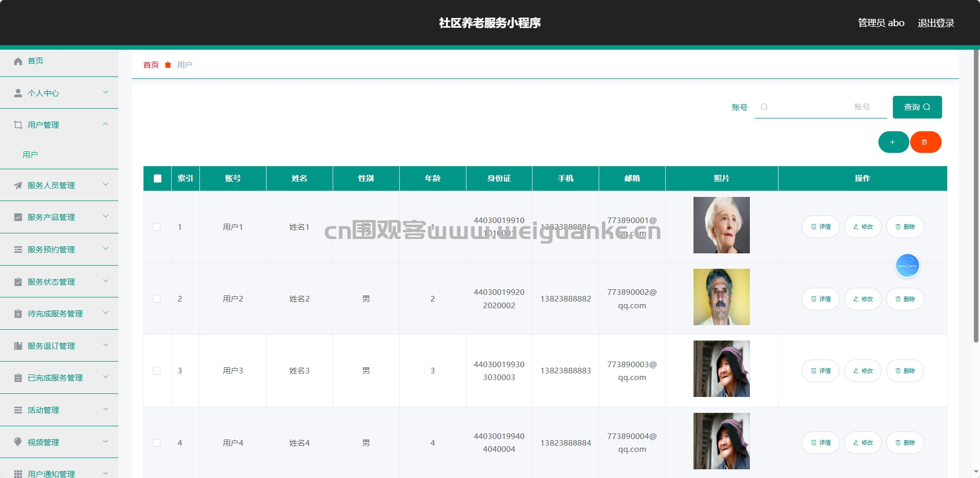
Task: Click the chart icon for 服务产品管理
Action: (x=18, y=217)
